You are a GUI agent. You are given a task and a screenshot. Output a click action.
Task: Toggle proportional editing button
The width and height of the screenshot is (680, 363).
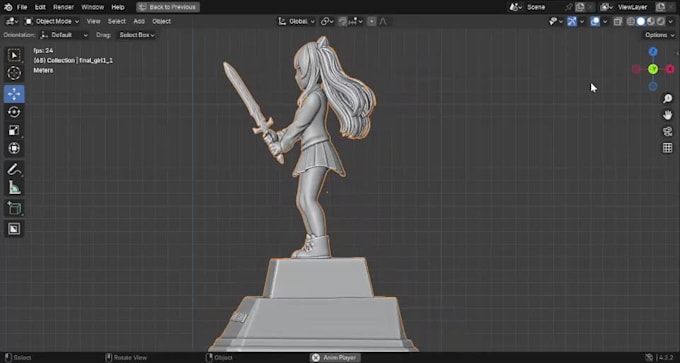(x=372, y=21)
